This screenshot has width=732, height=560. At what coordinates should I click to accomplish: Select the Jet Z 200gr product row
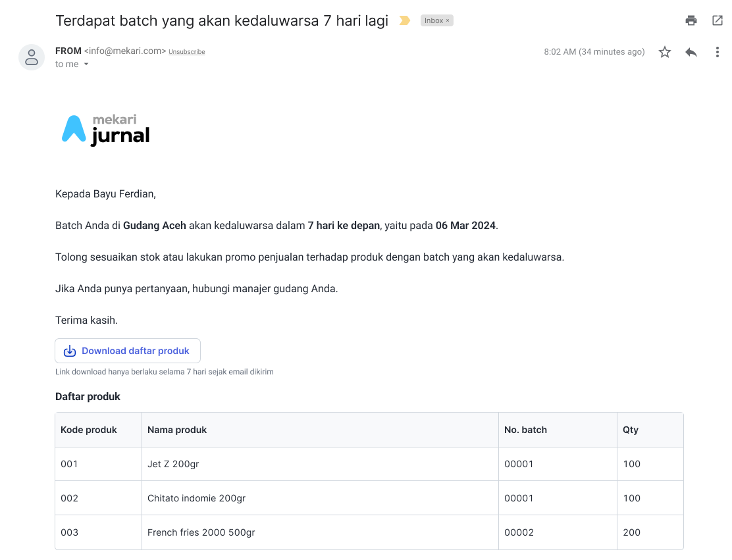pos(173,464)
